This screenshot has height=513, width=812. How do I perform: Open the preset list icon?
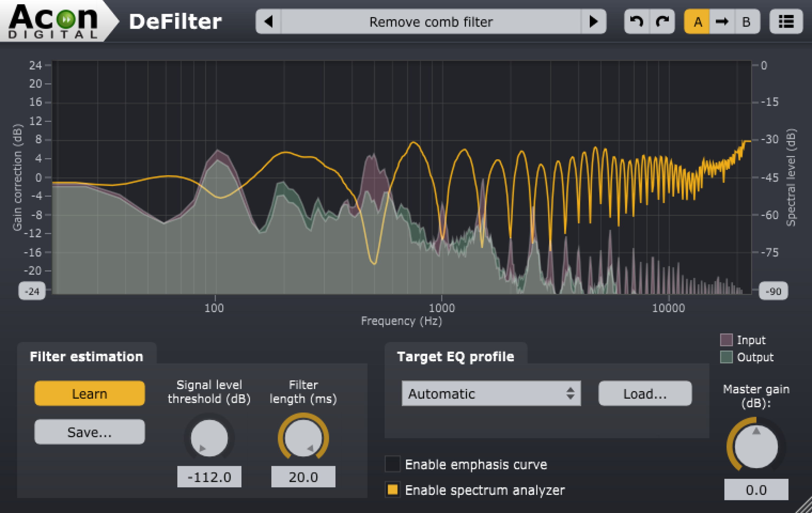click(x=786, y=22)
